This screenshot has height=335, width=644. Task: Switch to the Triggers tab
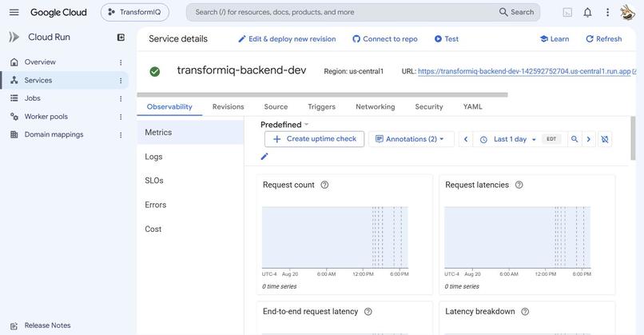(321, 107)
